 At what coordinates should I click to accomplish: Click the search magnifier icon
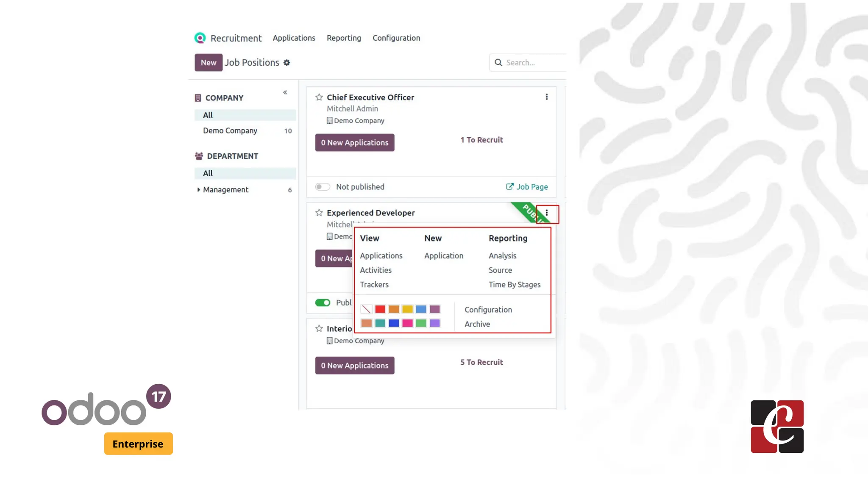[x=498, y=63]
